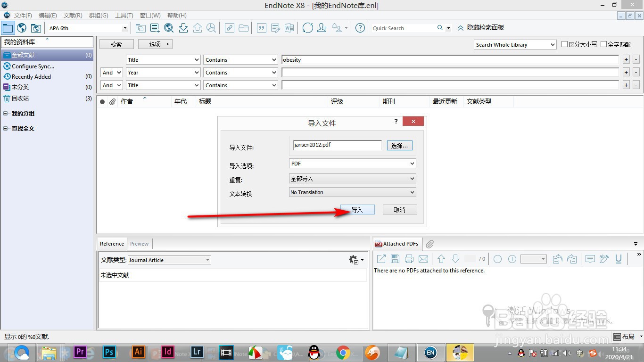644x362 pixels.
Task: Switch to the Preview tab
Action: click(139, 244)
